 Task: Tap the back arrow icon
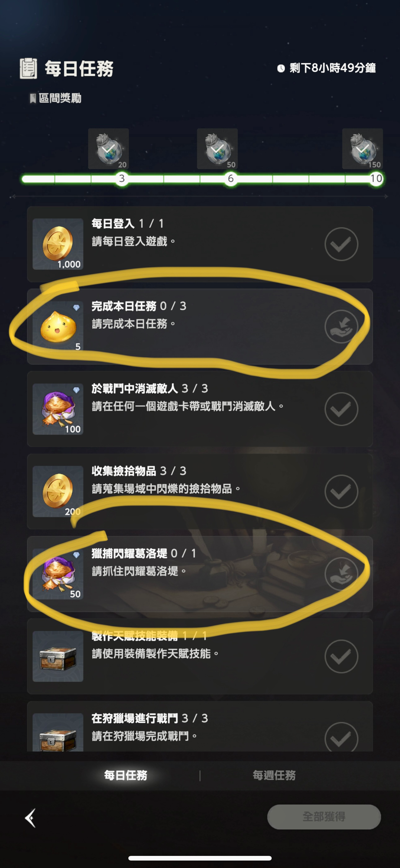(30, 818)
